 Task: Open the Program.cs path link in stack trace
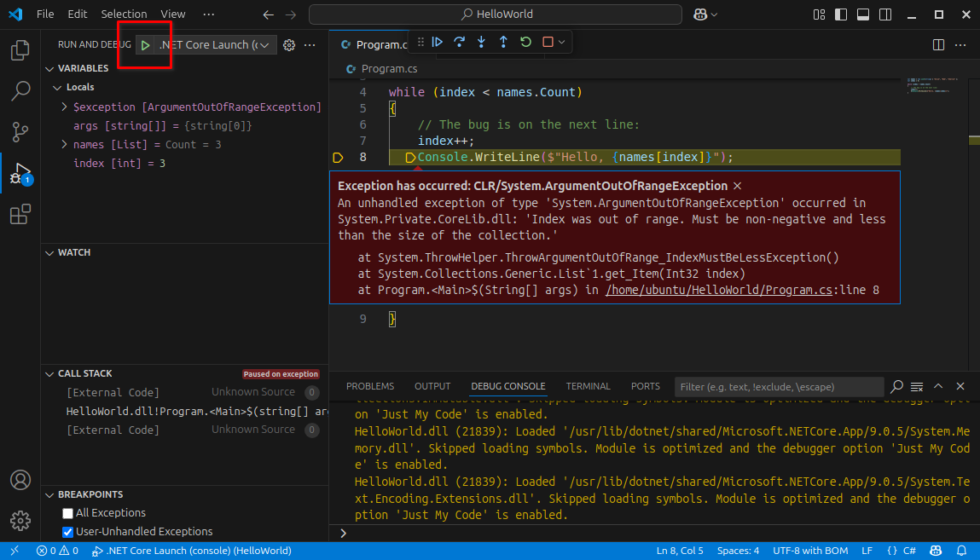(x=719, y=291)
